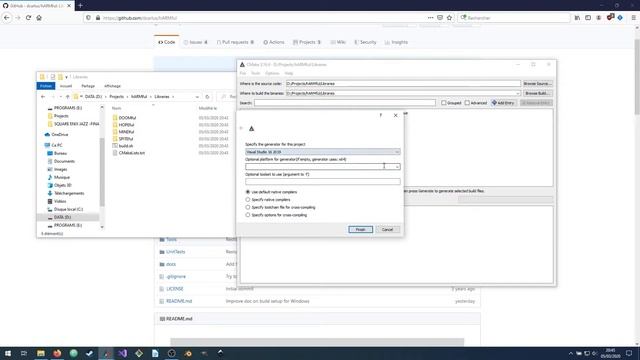Open a new Firefox tab with plus button
The height and width of the screenshot is (360, 640).
(x=80, y=6)
